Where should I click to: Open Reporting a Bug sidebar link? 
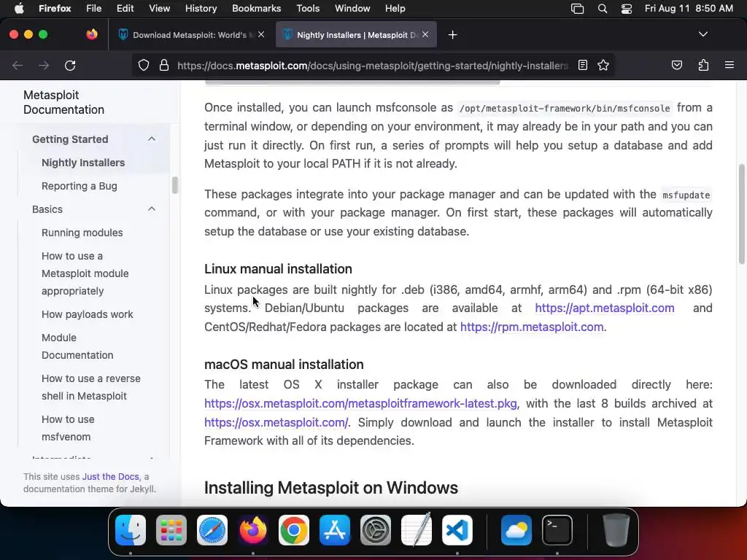pyautogui.click(x=79, y=186)
